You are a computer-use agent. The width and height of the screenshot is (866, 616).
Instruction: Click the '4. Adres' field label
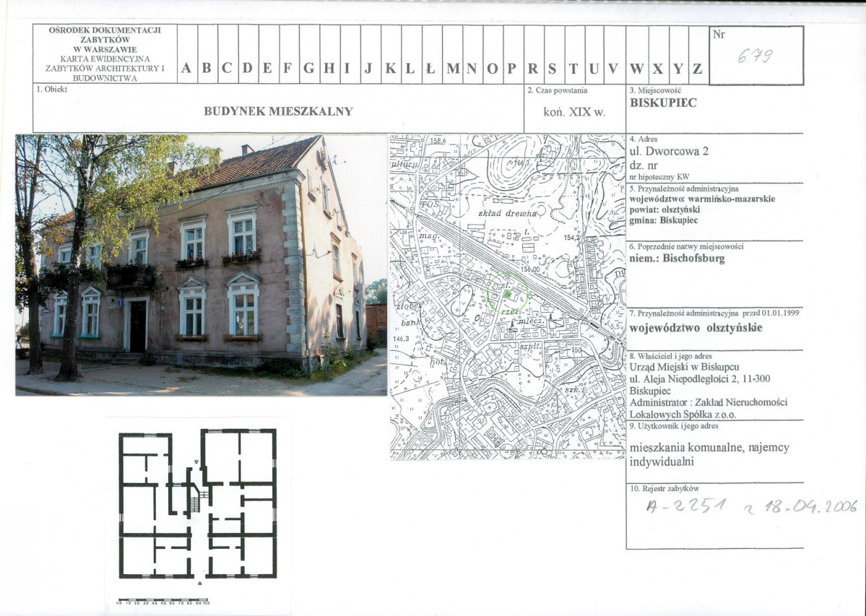(644, 139)
